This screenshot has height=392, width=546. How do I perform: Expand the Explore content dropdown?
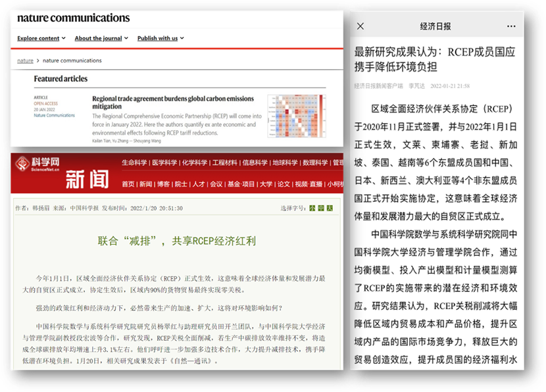coord(41,39)
